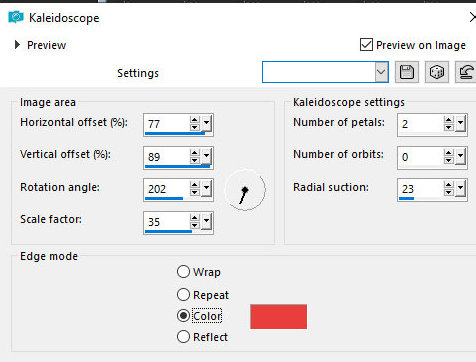Image resolution: width=476 pixels, height=362 pixels.
Task: Select the Wrap edge mode radio button
Action: [x=183, y=272]
